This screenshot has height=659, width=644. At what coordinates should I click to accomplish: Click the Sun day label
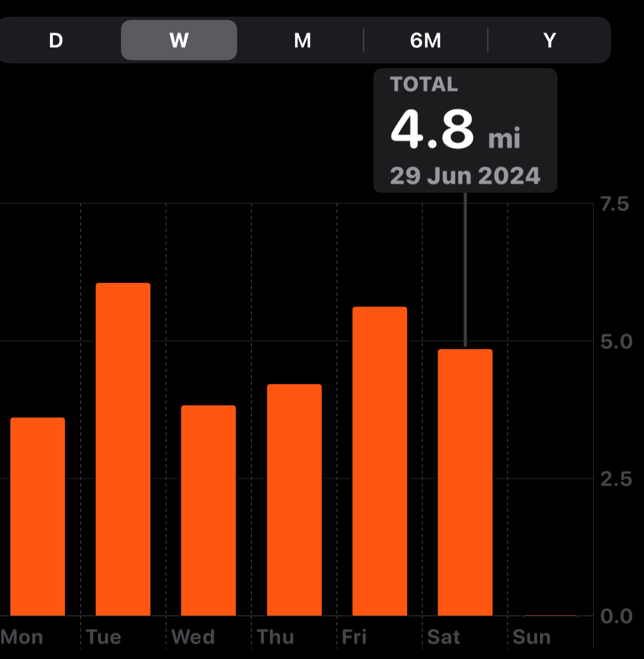532,637
